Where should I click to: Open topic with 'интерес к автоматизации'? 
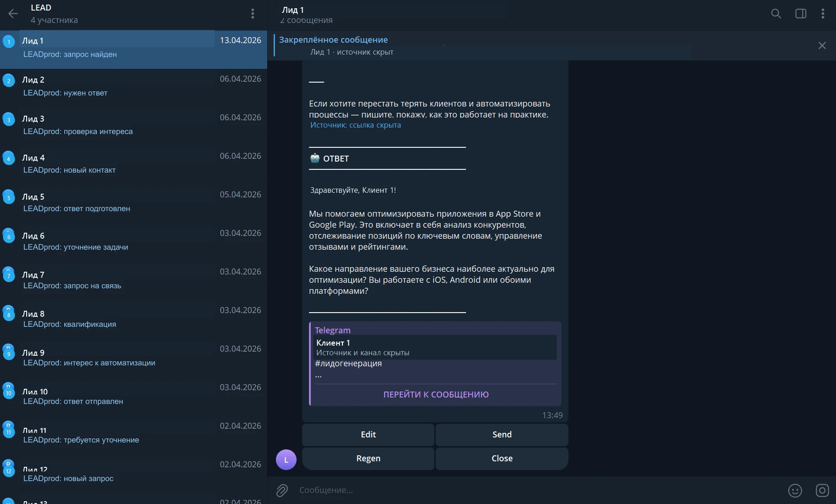tap(133, 358)
